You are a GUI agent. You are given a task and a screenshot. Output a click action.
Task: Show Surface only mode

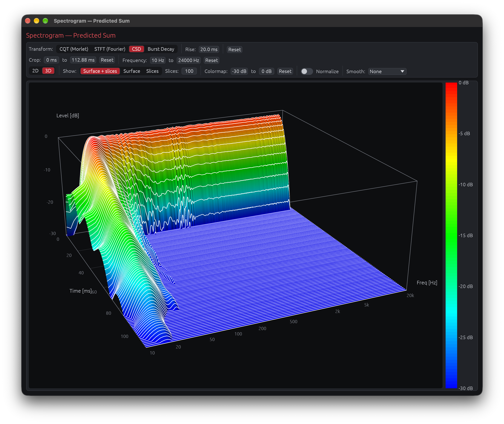coord(132,71)
